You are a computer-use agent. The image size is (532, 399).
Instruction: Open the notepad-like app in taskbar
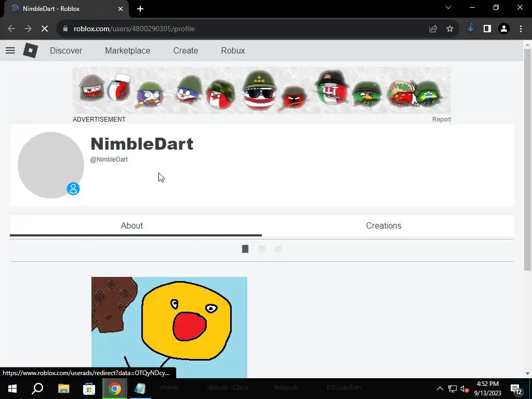coord(140,389)
